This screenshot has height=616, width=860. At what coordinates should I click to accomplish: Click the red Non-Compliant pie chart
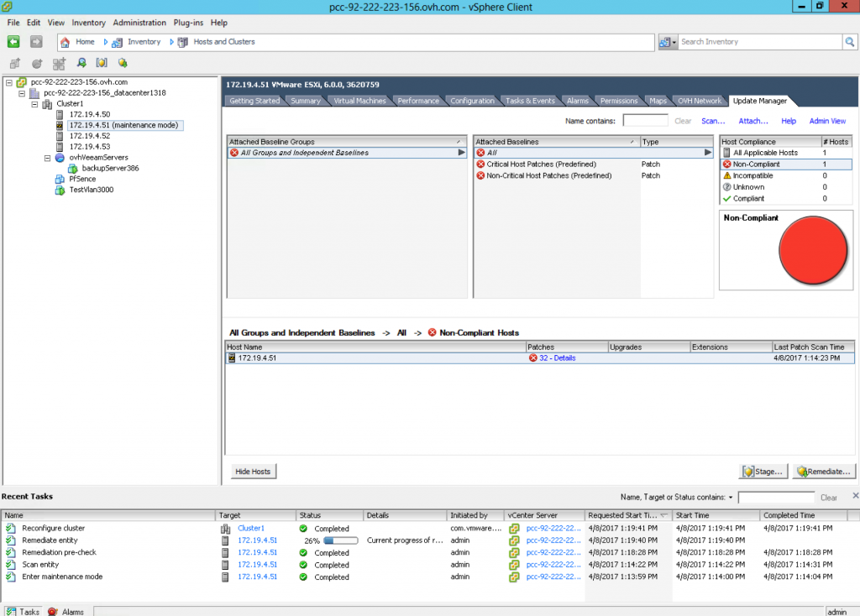point(813,250)
